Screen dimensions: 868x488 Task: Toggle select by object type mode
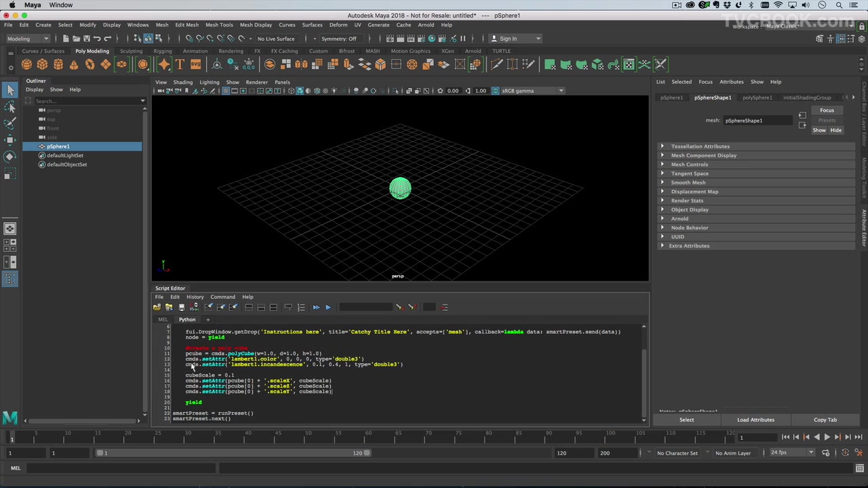[148, 39]
